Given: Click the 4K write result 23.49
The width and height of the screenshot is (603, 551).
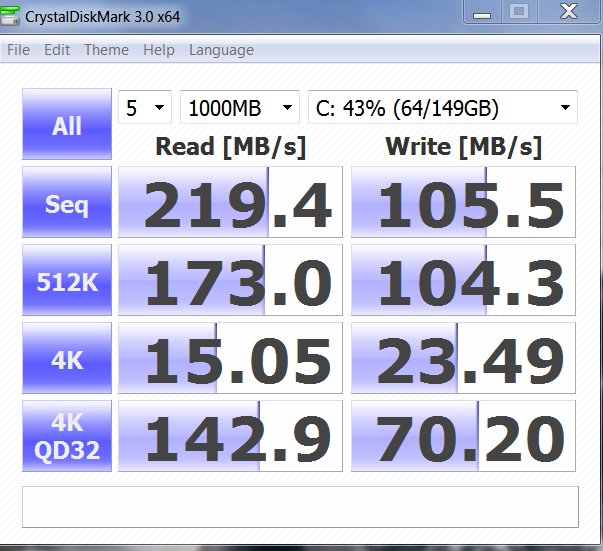Looking at the screenshot, I should [x=463, y=358].
